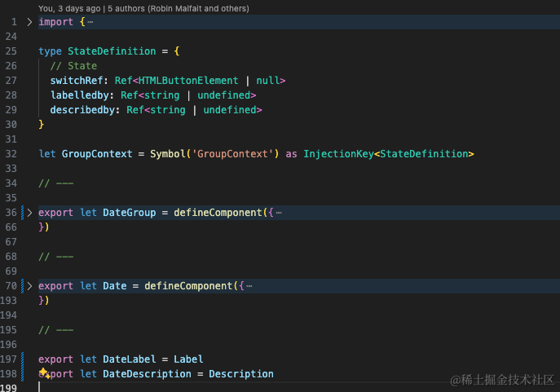Image resolution: width=560 pixels, height=392 pixels.
Task: Click 'undefined' on the labelledby line
Action: tap(224, 95)
